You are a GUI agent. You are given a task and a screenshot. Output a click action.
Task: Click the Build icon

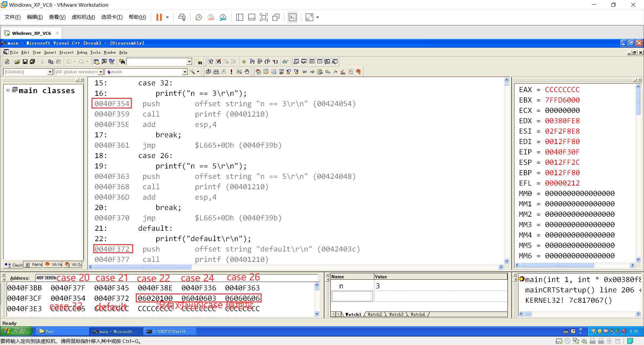[216, 72]
